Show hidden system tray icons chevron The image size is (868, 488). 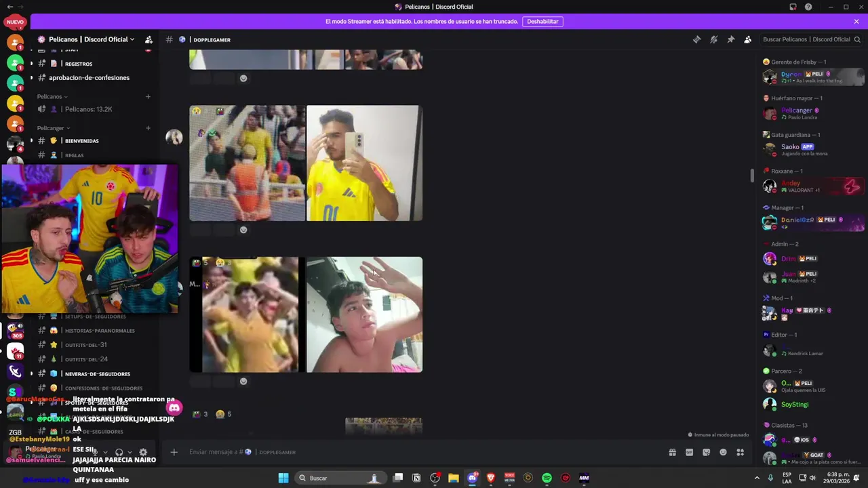point(757,478)
